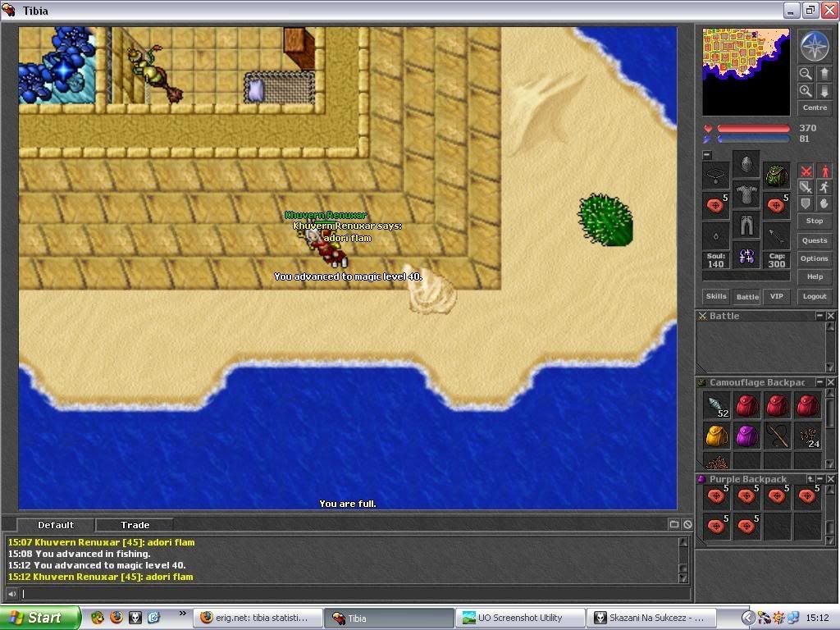Click the ignore list icon in chat
840x630 pixels.
pos(687,524)
